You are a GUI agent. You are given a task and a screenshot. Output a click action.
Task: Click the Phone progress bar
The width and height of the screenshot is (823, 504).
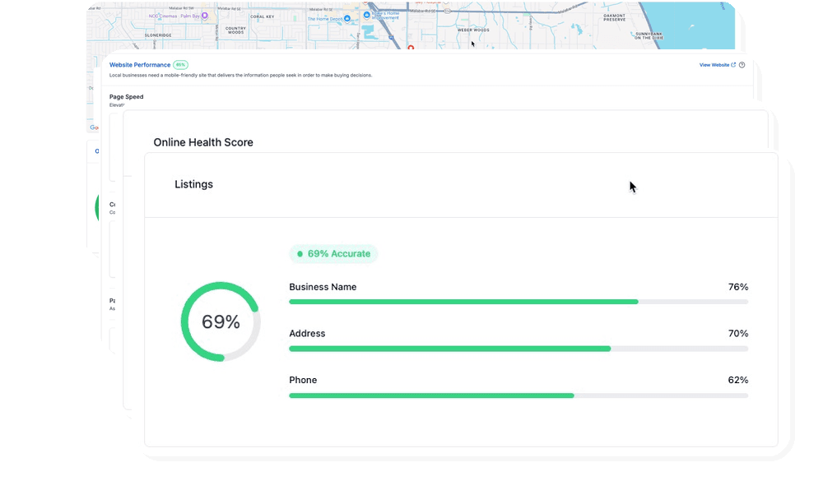(x=518, y=395)
